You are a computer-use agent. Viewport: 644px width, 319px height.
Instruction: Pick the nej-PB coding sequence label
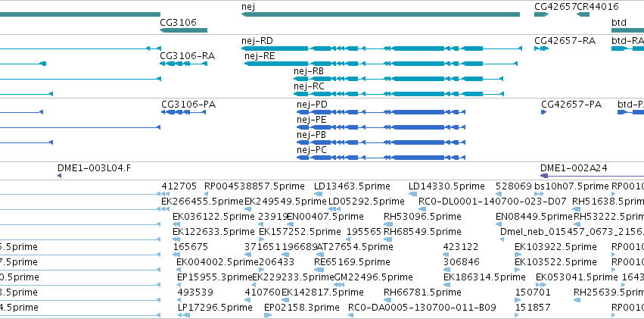[312, 135]
